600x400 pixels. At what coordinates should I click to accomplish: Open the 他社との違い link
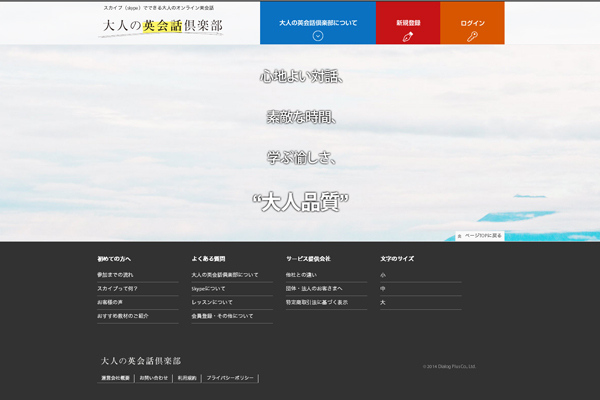[301, 274]
